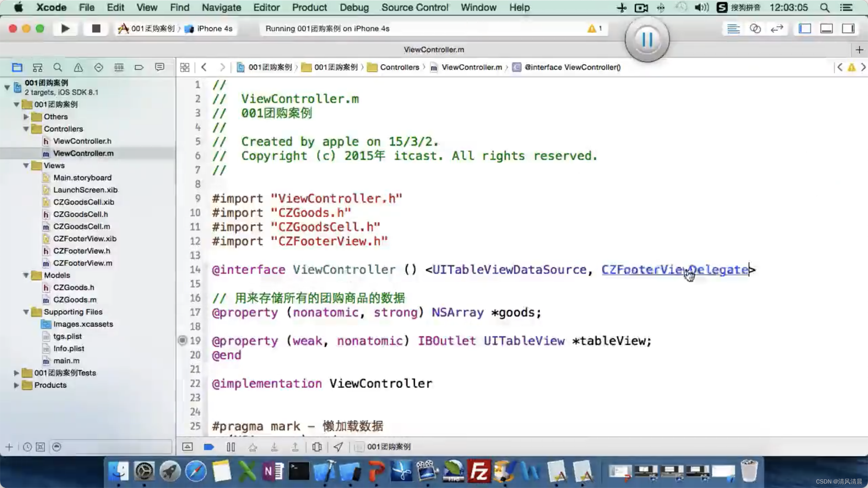Open the Breakpoint navigator tab
This screenshot has height=488, width=868.
pos(139,67)
